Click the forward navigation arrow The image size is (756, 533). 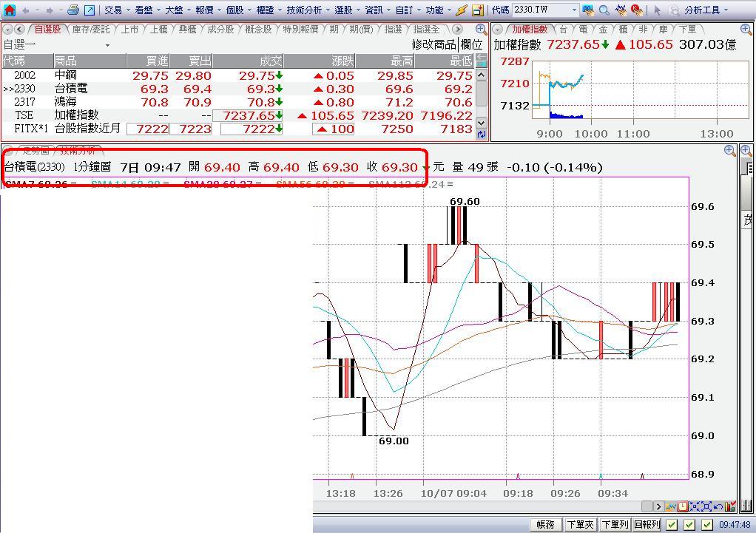point(50,10)
